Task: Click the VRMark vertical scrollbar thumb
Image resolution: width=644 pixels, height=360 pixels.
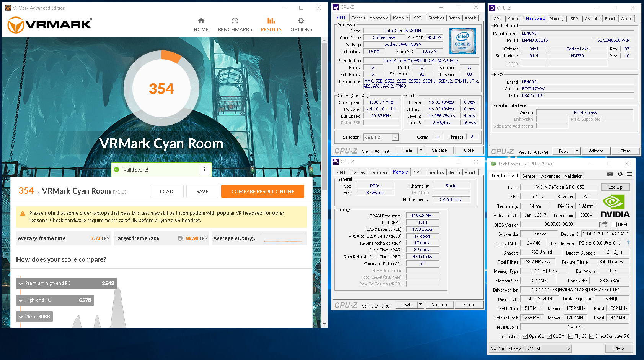Action: tap(324, 117)
